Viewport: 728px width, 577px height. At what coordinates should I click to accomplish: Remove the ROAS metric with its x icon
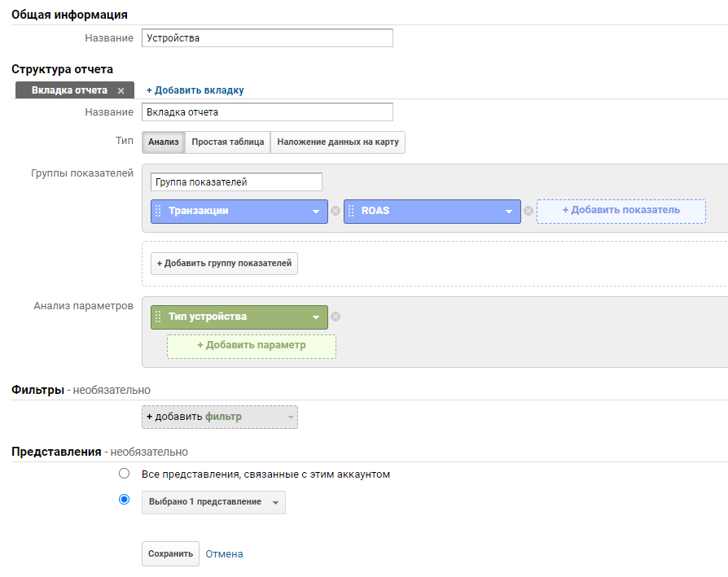[528, 211]
